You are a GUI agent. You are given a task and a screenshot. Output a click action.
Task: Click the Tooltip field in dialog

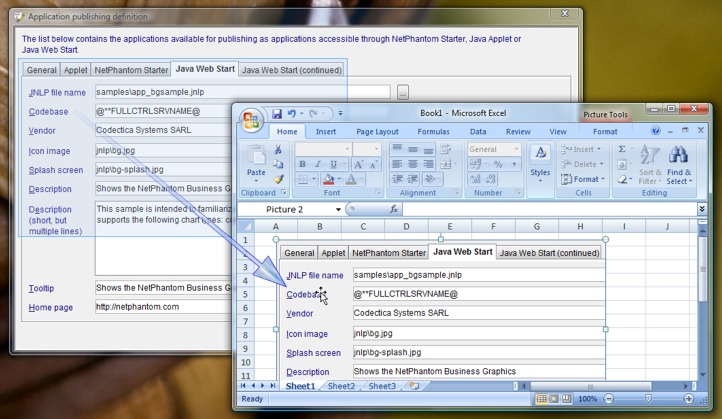pyautogui.click(x=163, y=288)
